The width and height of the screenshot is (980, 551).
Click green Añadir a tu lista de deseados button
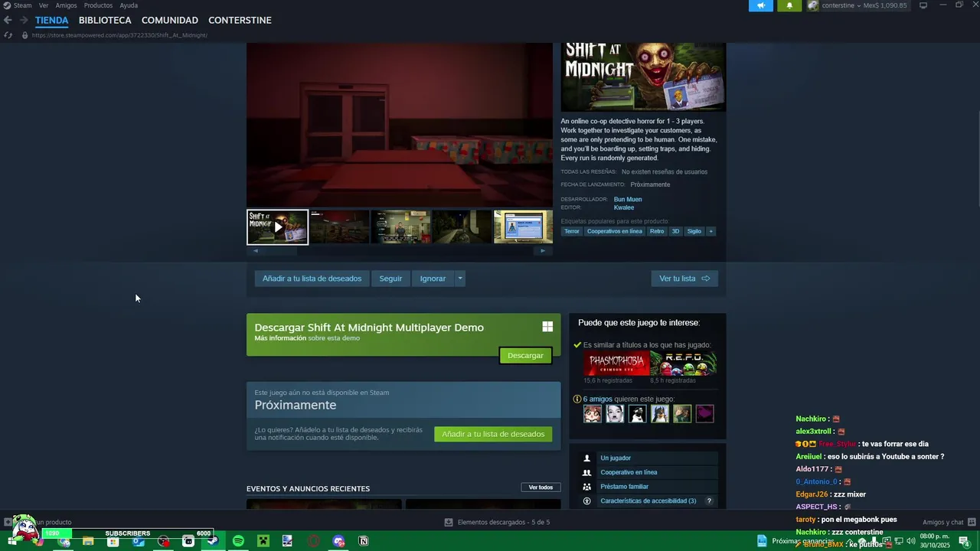493,434
